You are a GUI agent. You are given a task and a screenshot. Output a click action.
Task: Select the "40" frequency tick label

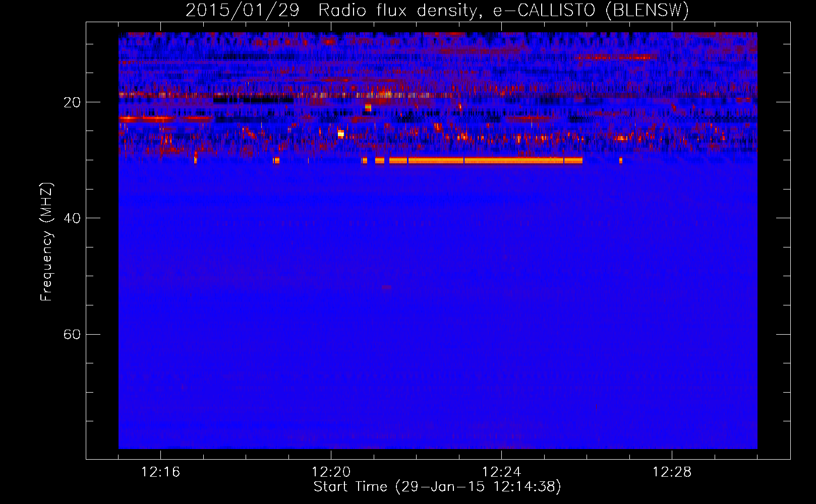pyautogui.click(x=72, y=218)
